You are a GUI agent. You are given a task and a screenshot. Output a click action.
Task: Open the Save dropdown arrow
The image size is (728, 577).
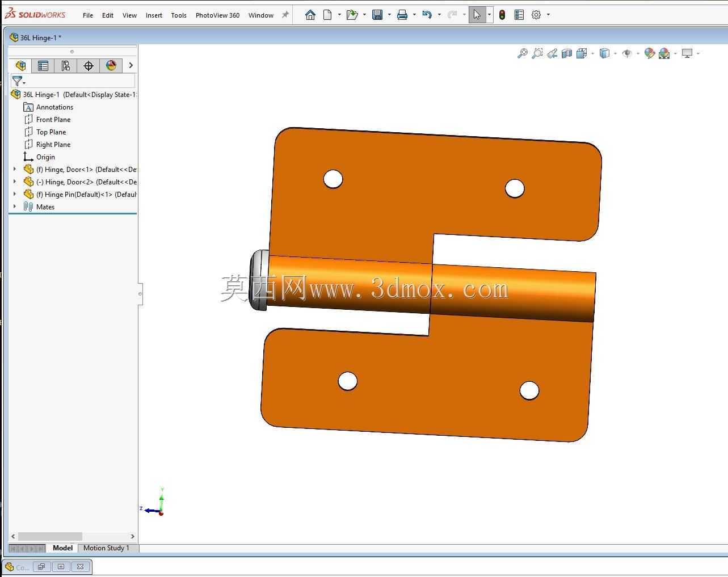389,15
